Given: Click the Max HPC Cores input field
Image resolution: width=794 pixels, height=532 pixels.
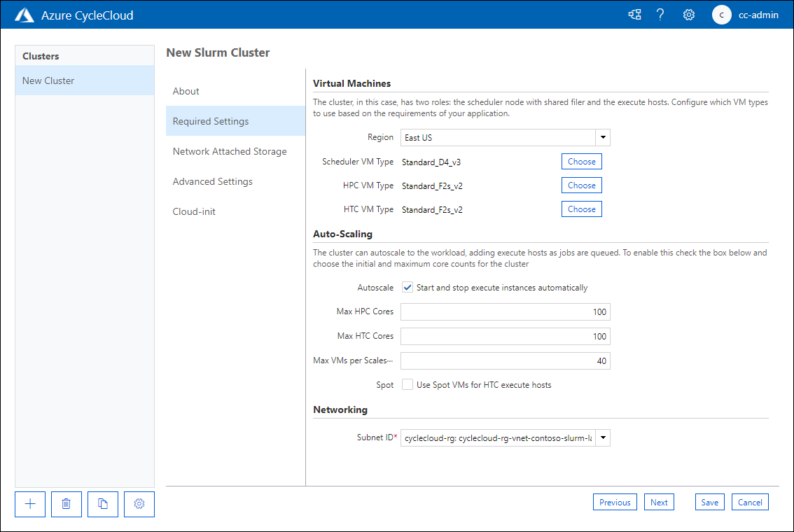Looking at the screenshot, I should 505,311.
